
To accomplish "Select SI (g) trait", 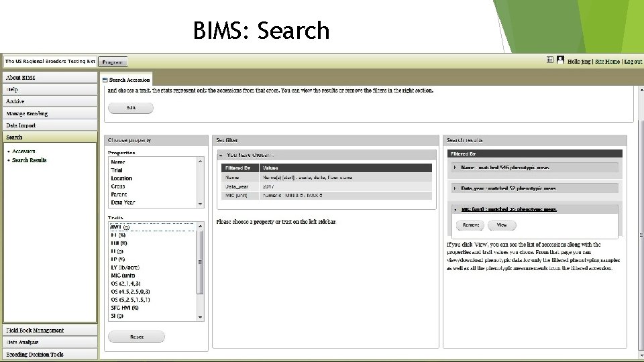I will tap(117, 316).
